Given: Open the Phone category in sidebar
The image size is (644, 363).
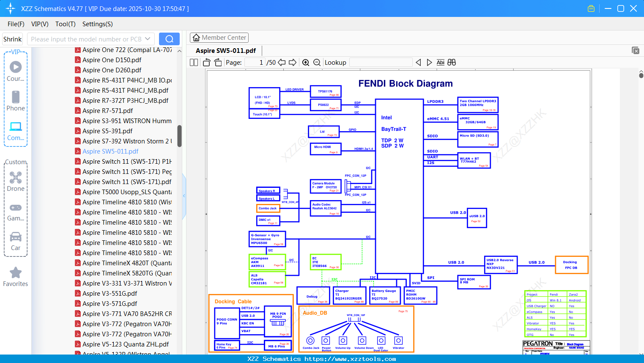Looking at the screenshot, I should 16,101.
